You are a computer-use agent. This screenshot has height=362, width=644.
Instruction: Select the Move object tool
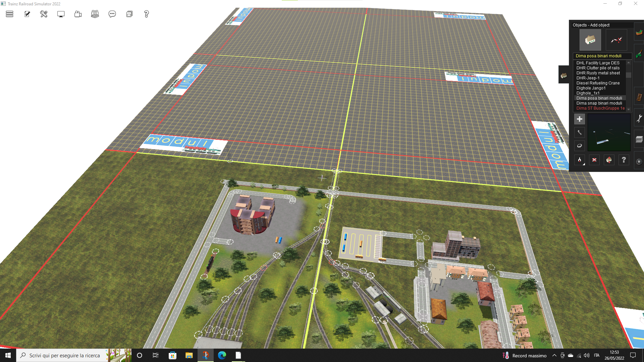pos(579,132)
